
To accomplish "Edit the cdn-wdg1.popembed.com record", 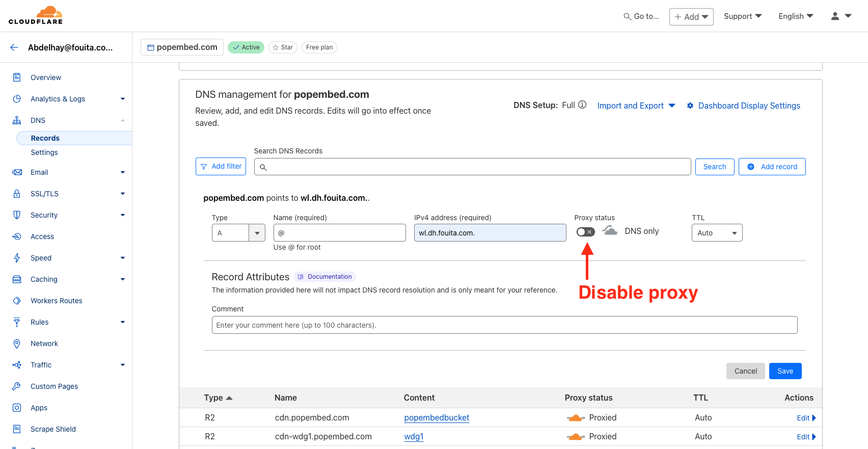I will pos(806,437).
